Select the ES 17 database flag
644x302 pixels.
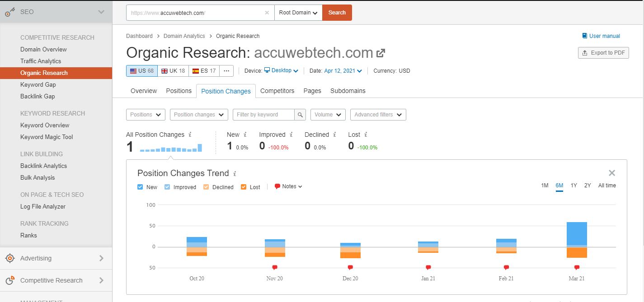(204, 71)
